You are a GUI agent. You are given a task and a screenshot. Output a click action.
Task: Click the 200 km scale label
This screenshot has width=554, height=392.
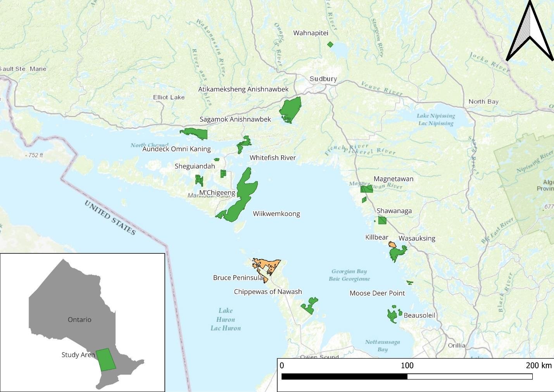click(538, 366)
